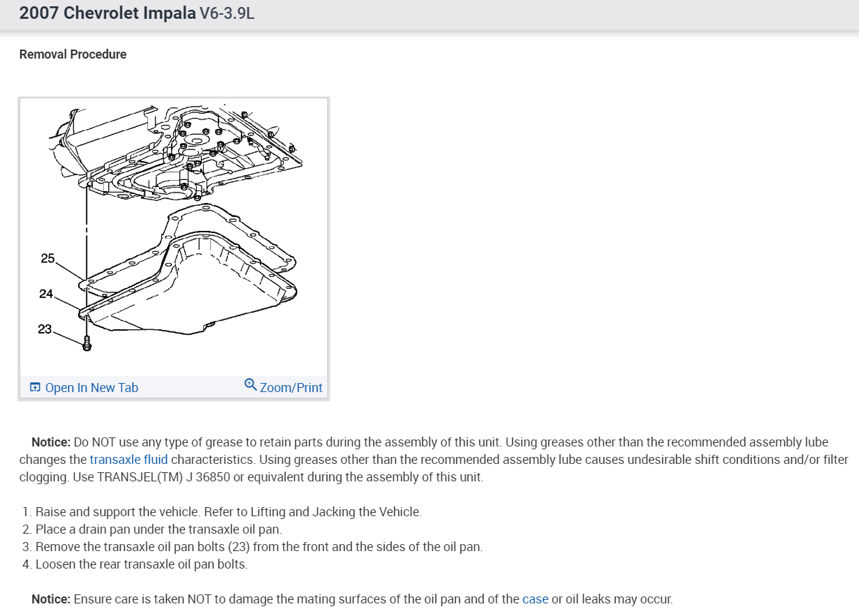Click step 3 Remove the transaxle oil pan bolts

(x=253, y=547)
